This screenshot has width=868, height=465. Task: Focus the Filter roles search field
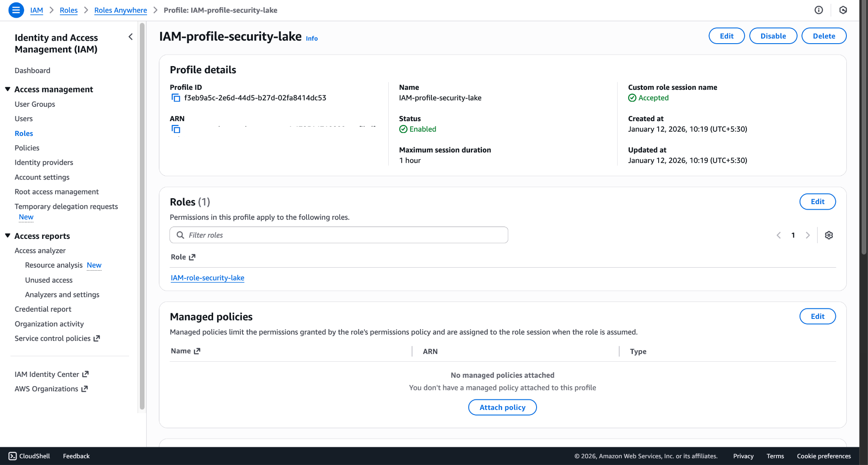(339, 235)
